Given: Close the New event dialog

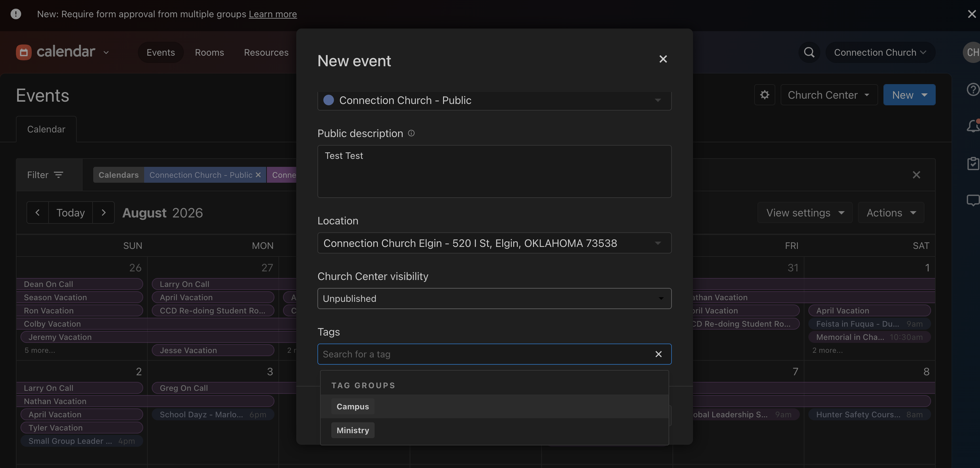Looking at the screenshot, I should pyautogui.click(x=663, y=59).
